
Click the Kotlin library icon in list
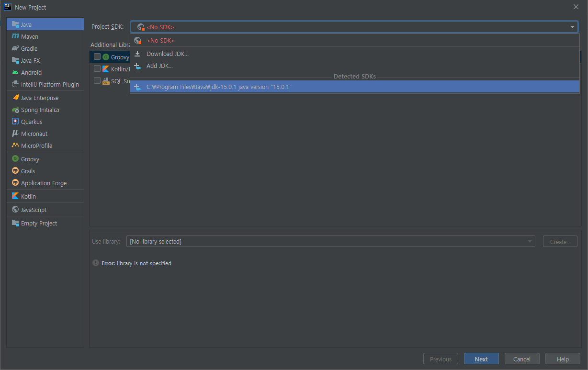[x=106, y=69]
